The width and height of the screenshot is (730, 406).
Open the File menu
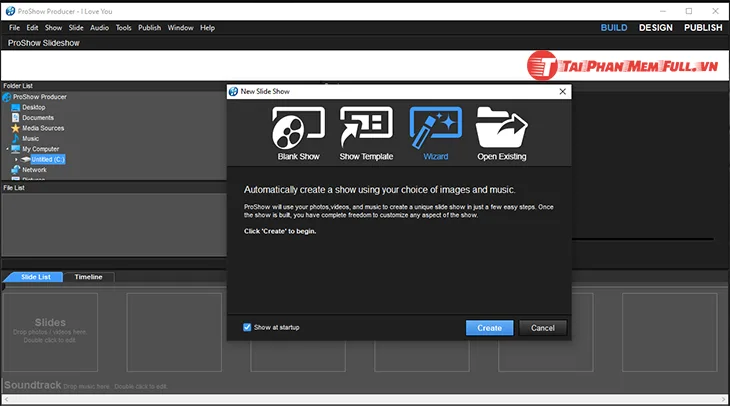(x=14, y=28)
